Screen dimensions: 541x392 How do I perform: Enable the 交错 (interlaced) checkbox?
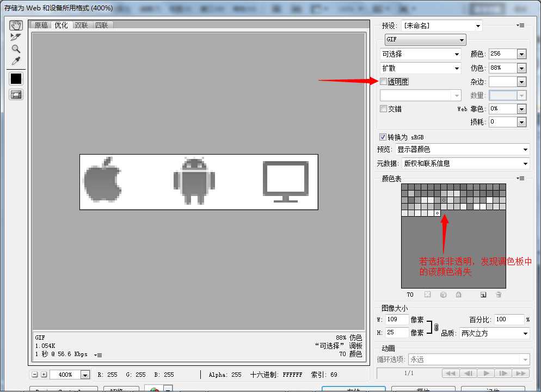[383, 109]
